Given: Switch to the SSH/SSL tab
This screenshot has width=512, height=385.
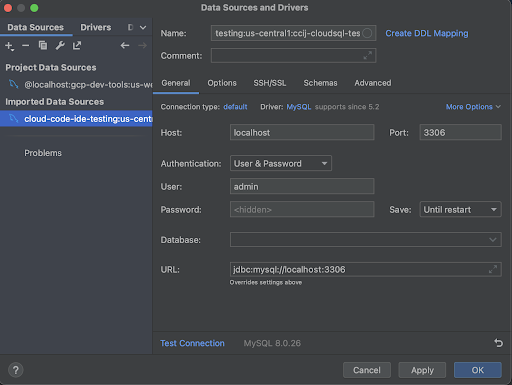Looking at the screenshot, I should 270,83.
